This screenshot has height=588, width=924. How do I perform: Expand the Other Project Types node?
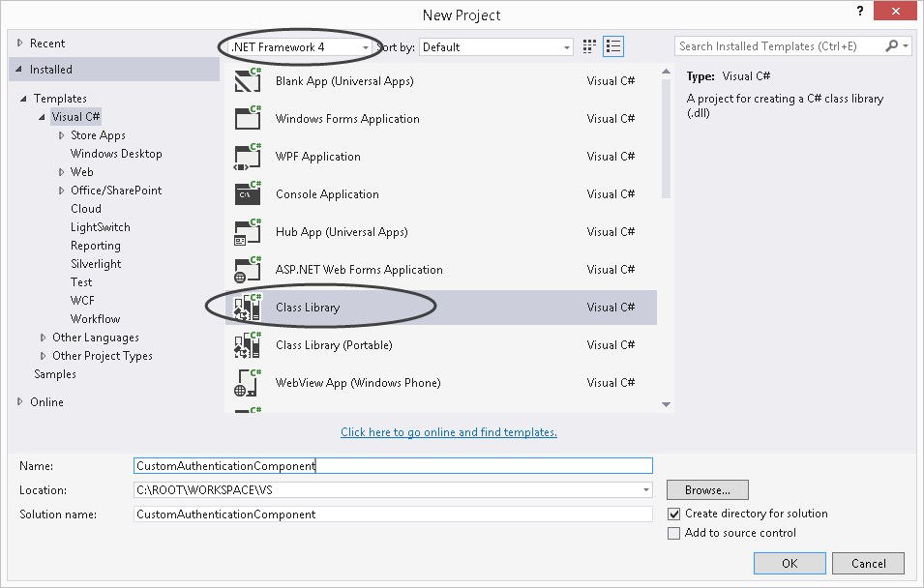[x=43, y=356]
